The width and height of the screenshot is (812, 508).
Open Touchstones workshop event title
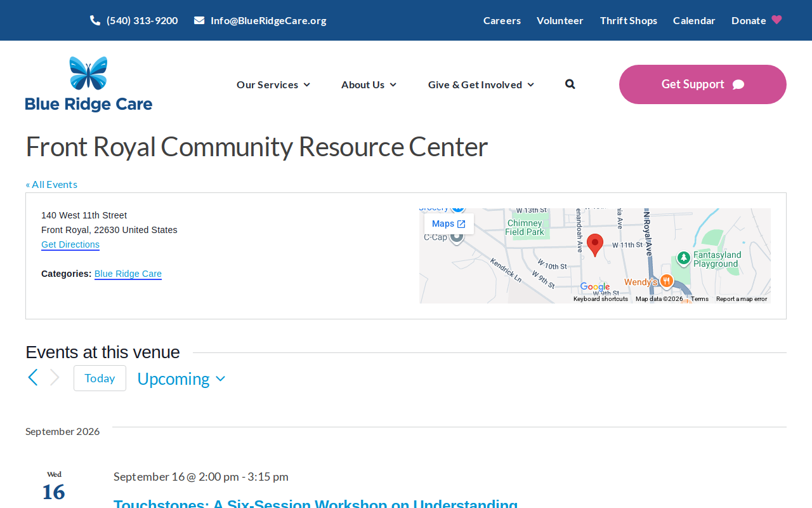316,503
